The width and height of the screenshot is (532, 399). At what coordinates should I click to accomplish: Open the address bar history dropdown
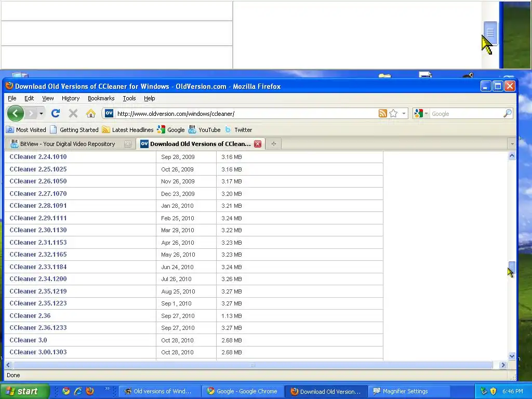[x=404, y=113]
